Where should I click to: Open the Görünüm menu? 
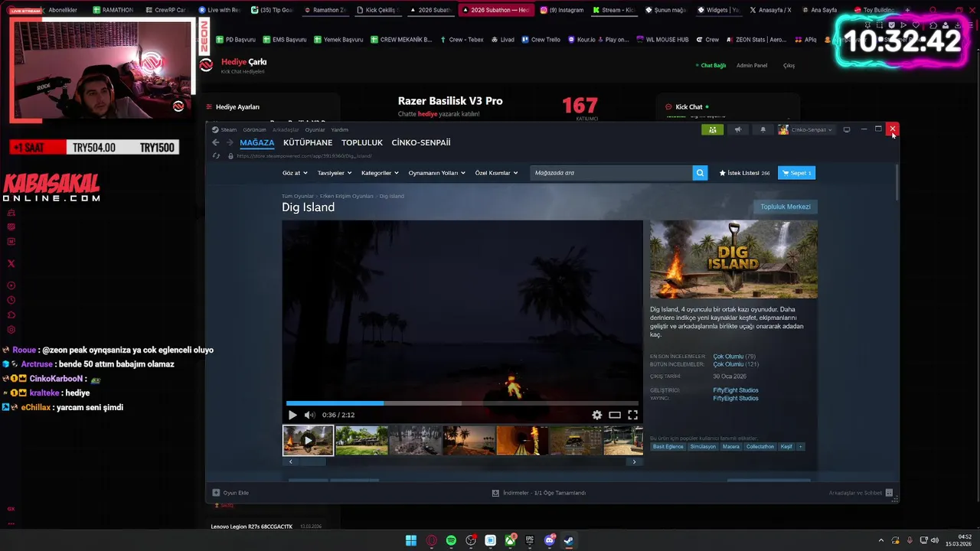click(254, 129)
